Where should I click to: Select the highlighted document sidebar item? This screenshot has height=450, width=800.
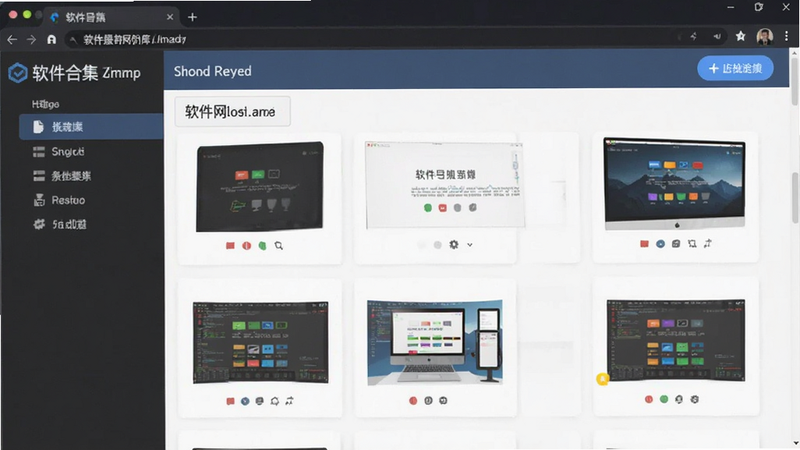click(x=91, y=127)
